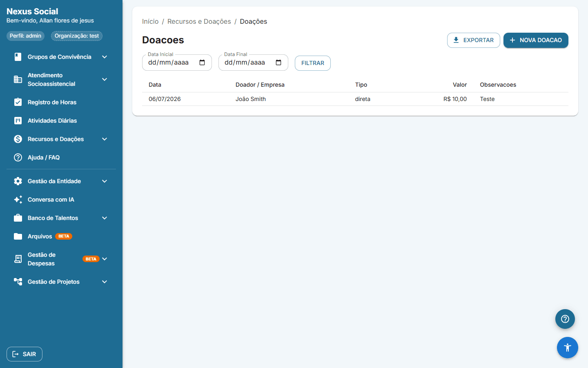Expand Gestão da Entidade chevron
This screenshot has width=588, height=368.
click(x=105, y=181)
